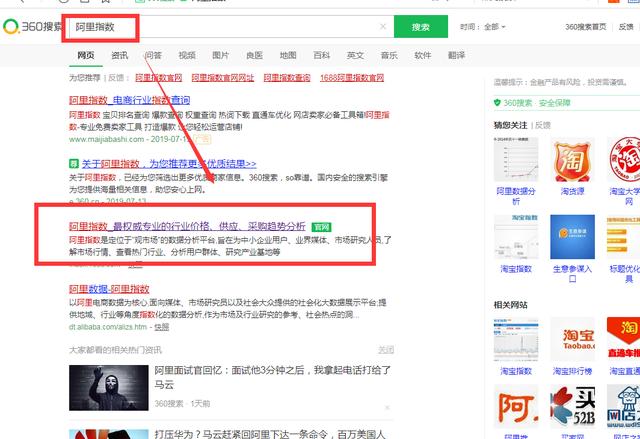Open result 阿里数据-阿里指数

point(109,289)
